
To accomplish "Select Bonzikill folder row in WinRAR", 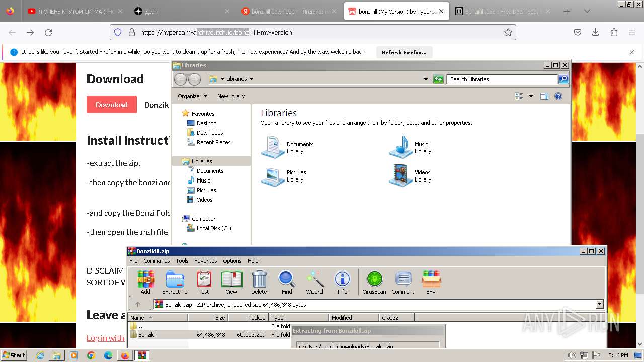I will point(209,335).
